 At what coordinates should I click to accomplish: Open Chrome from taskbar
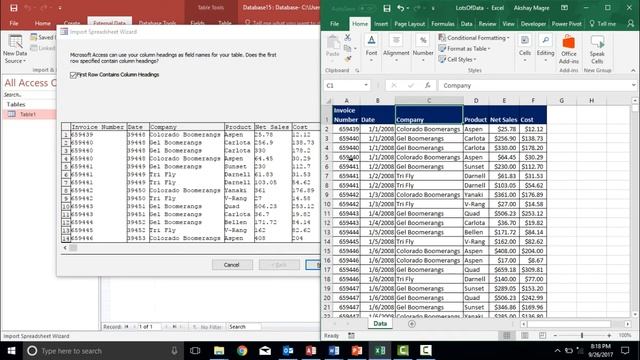coord(242,351)
